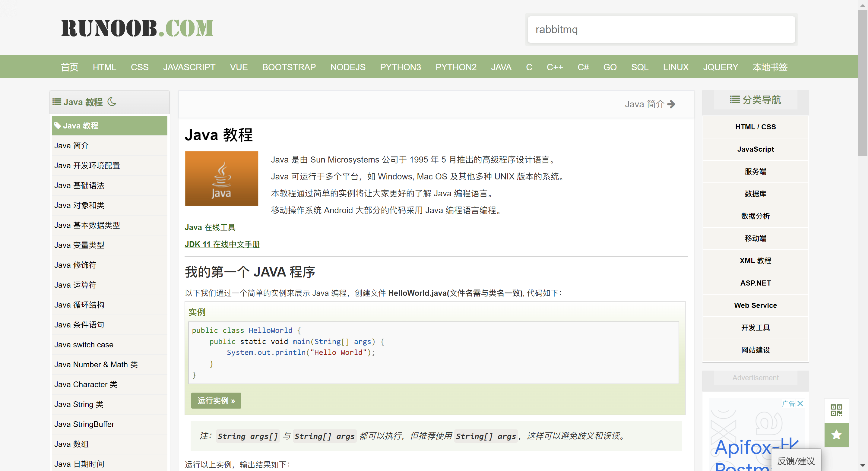Click the list icon beside Java 教程

point(57,102)
